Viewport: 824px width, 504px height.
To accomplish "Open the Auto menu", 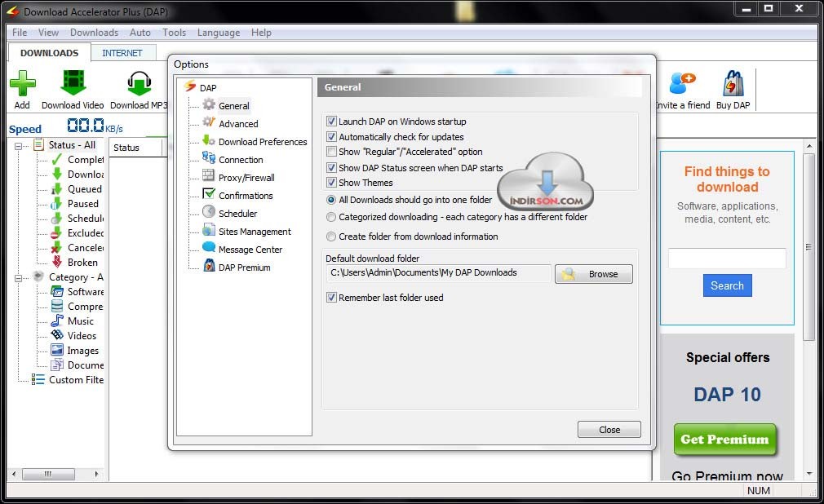I will [140, 33].
